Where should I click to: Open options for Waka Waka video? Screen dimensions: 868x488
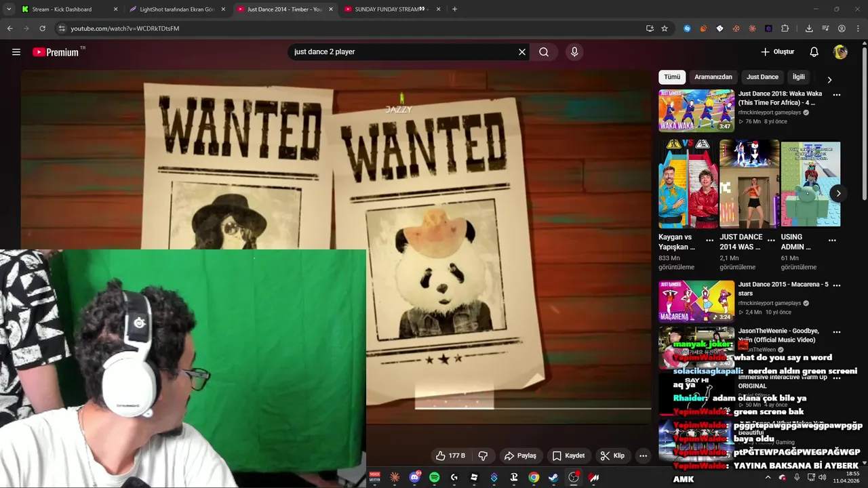pos(837,95)
